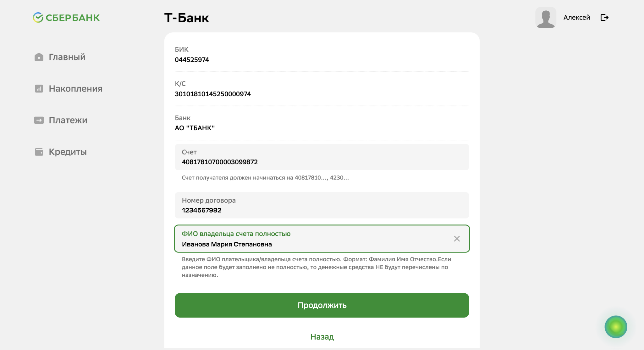Open the Кредиты menu section

pyautogui.click(x=68, y=152)
